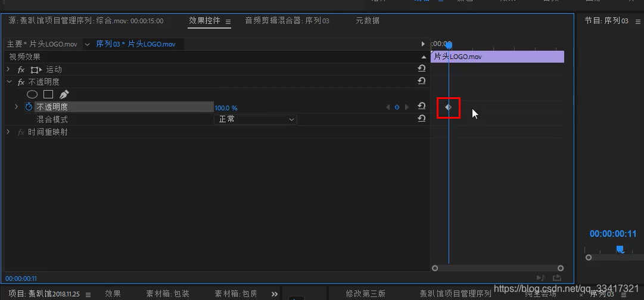Viewport: 644px width, 300px height.
Task: Select the 片头LOGO.mov clip bar
Action: pyautogui.click(x=497, y=57)
